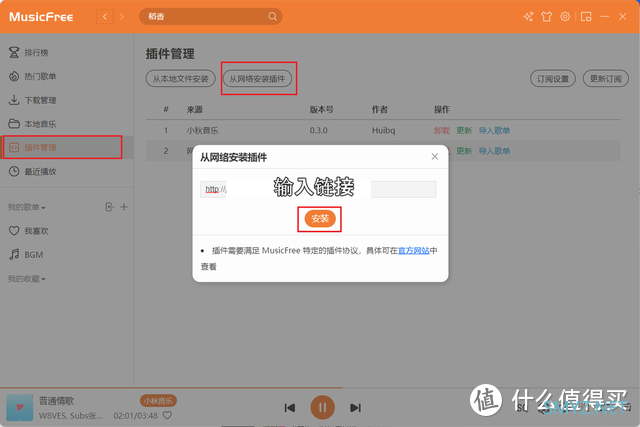640x427 pixels.
Task: Click the previous track button
Action: pyautogui.click(x=290, y=407)
